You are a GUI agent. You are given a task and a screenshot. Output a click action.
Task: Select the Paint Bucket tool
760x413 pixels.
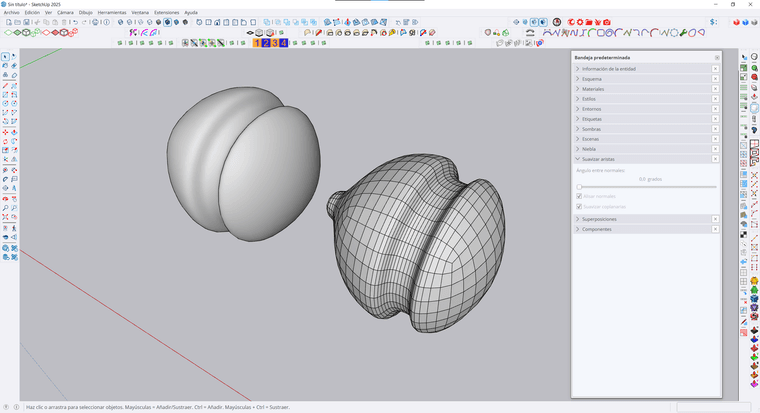coord(5,66)
